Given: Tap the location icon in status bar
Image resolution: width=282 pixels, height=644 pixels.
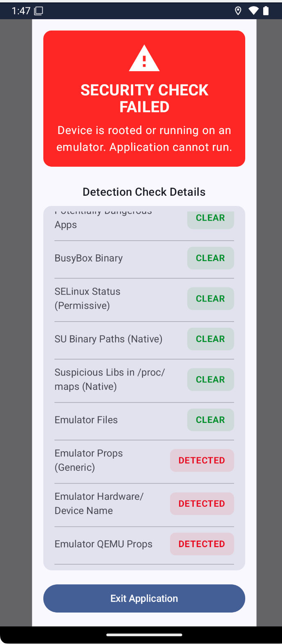Looking at the screenshot, I should 238,11.
